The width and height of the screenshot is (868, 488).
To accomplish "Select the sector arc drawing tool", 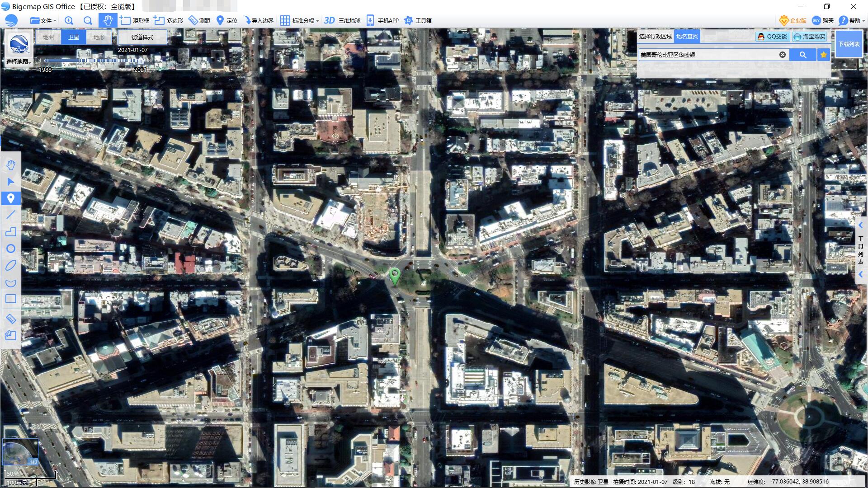I will 11,283.
